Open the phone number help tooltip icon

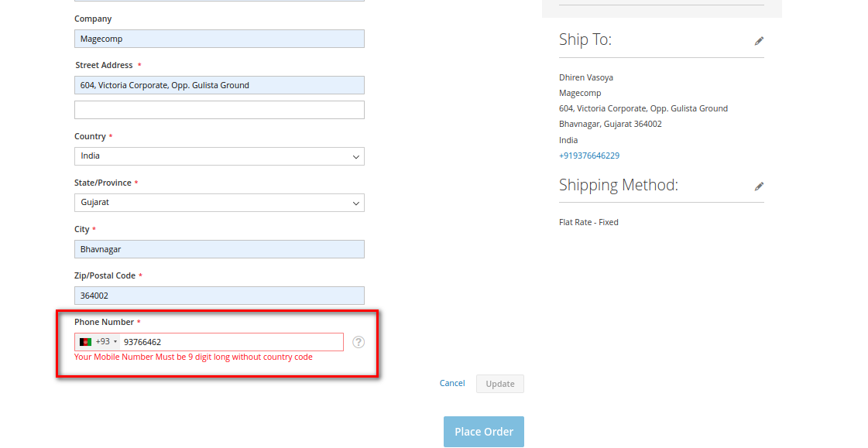(x=359, y=342)
